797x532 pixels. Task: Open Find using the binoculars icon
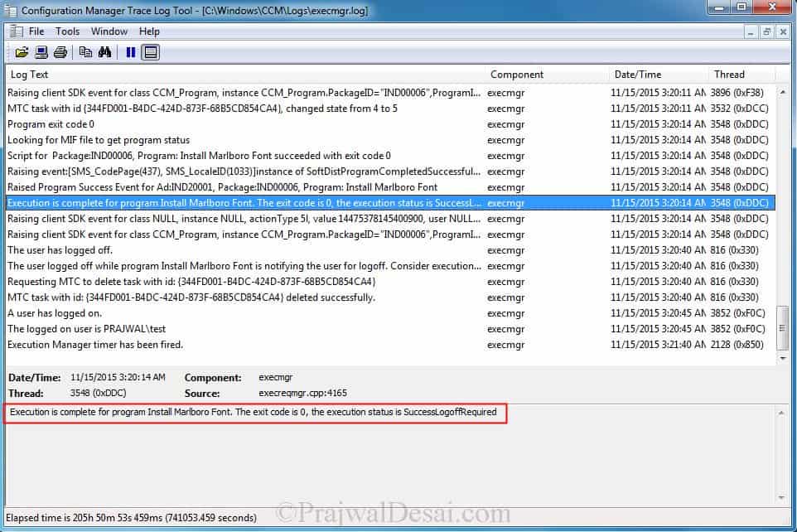coord(104,51)
